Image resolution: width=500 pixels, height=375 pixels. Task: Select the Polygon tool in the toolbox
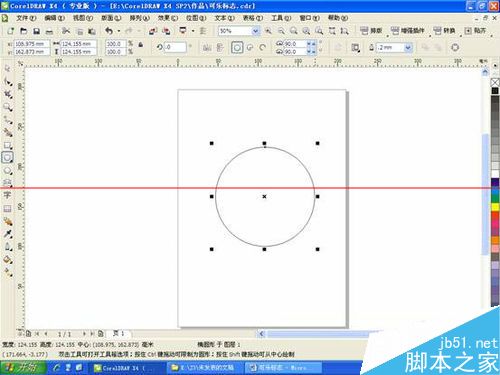pos(7,170)
